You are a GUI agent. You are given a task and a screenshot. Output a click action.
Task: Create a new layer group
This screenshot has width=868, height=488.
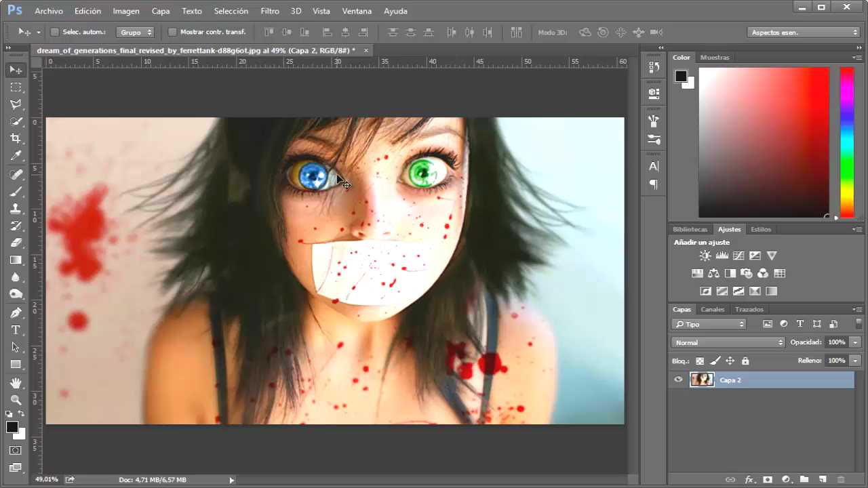tap(804, 479)
